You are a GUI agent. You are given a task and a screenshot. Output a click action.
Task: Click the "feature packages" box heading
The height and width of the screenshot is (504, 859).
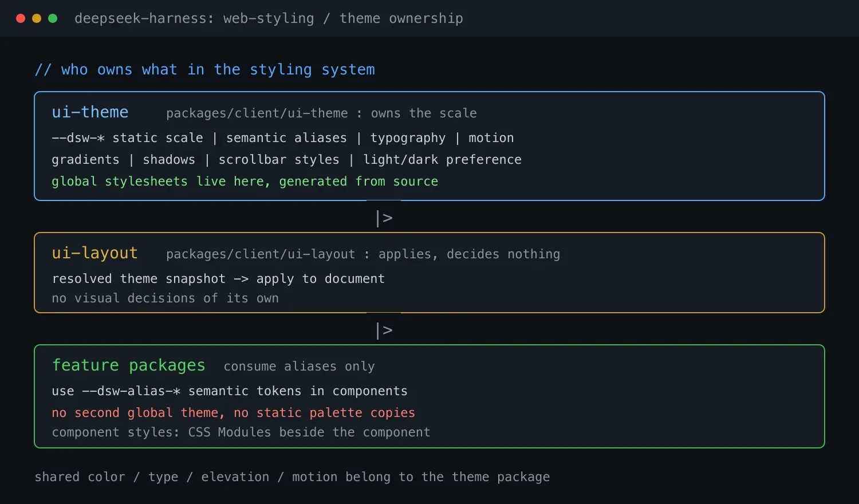(128, 365)
